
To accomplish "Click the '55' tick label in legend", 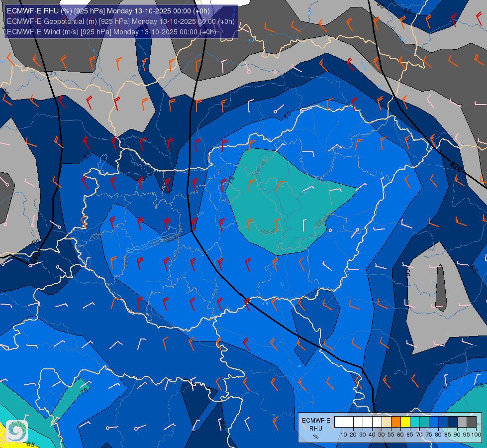I will 391,435.
